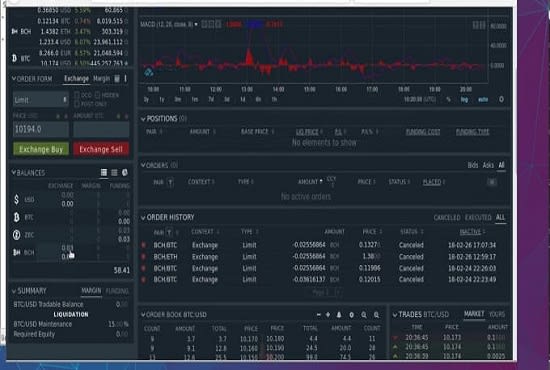Viewport: 550px width, 370px height.
Task: Enable the OCO checkbox
Action: tap(77, 95)
